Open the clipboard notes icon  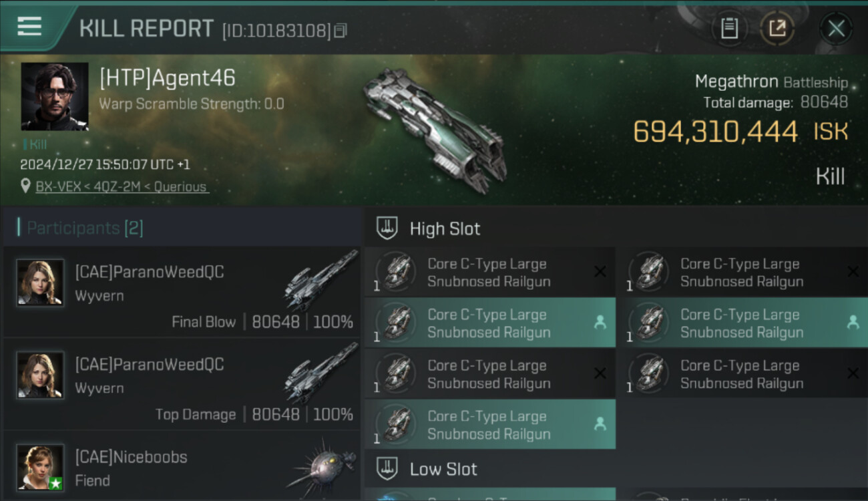[729, 29]
